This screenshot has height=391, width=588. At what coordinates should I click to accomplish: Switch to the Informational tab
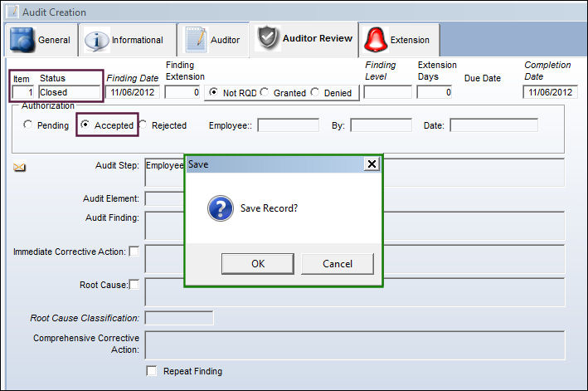128,40
